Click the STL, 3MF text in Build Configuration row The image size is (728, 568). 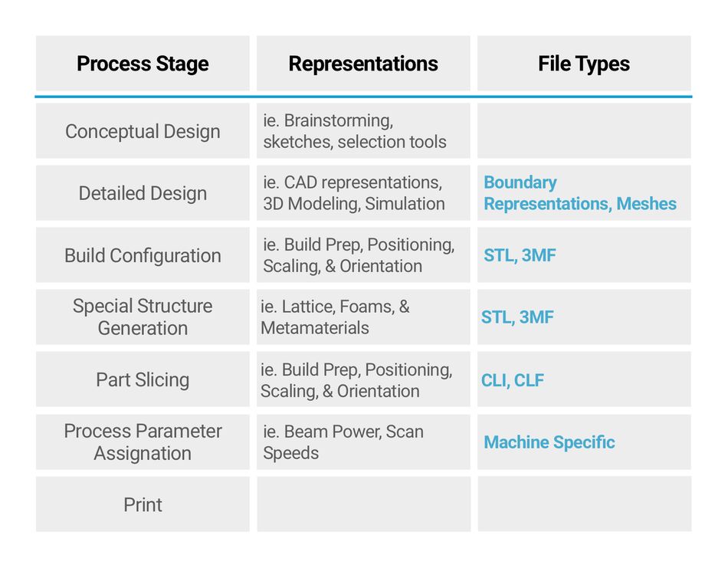pos(520,255)
